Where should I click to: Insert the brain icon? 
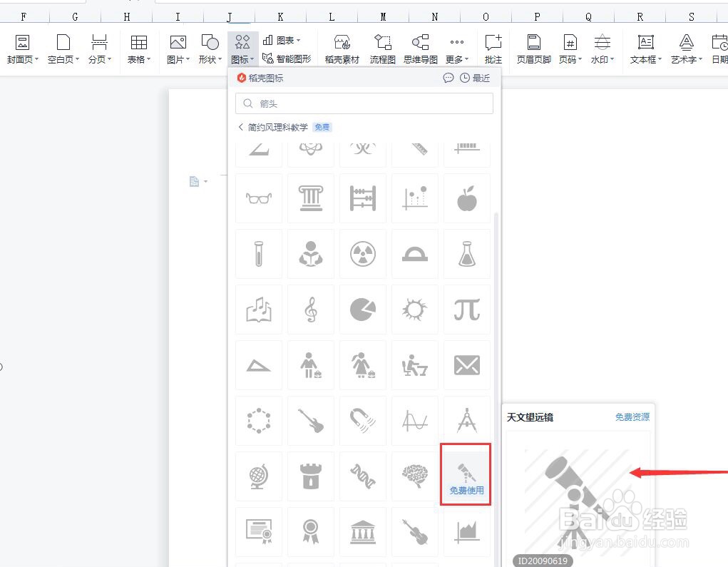414,477
